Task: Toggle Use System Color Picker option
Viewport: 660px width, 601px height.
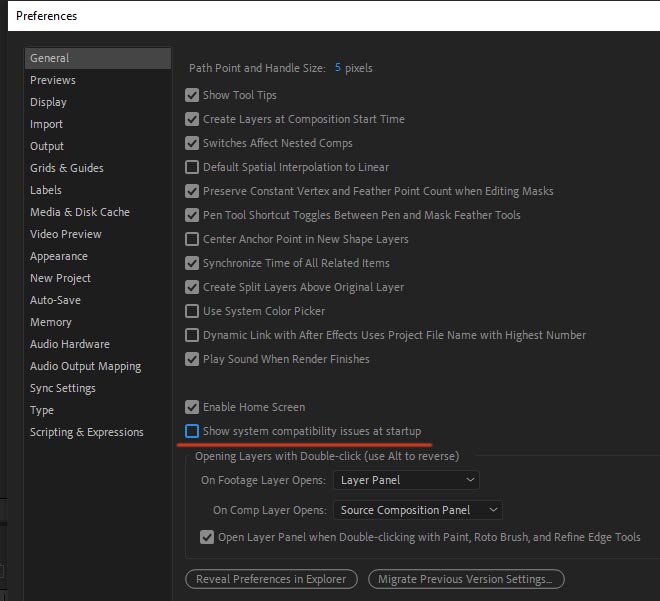Action: click(192, 311)
